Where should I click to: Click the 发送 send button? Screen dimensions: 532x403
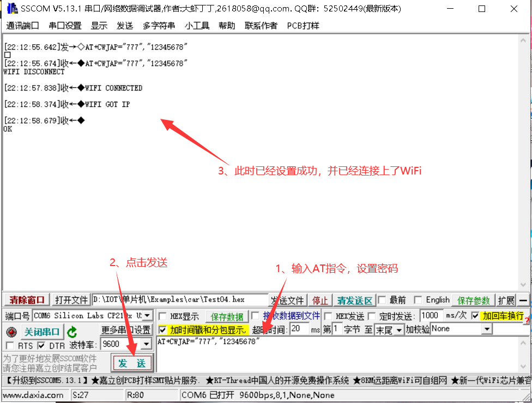[x=131, y=362]
